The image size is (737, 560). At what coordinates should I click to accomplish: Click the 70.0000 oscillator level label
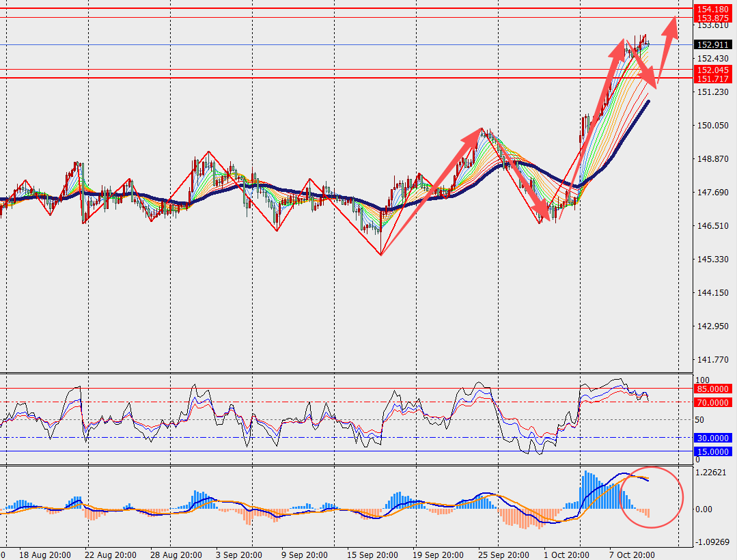point(712,403)
